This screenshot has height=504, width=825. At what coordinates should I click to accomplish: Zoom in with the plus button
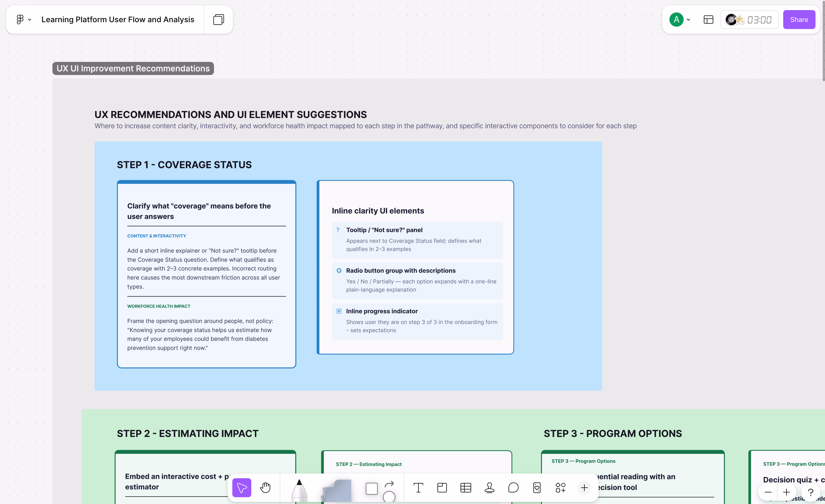[786, 492]
